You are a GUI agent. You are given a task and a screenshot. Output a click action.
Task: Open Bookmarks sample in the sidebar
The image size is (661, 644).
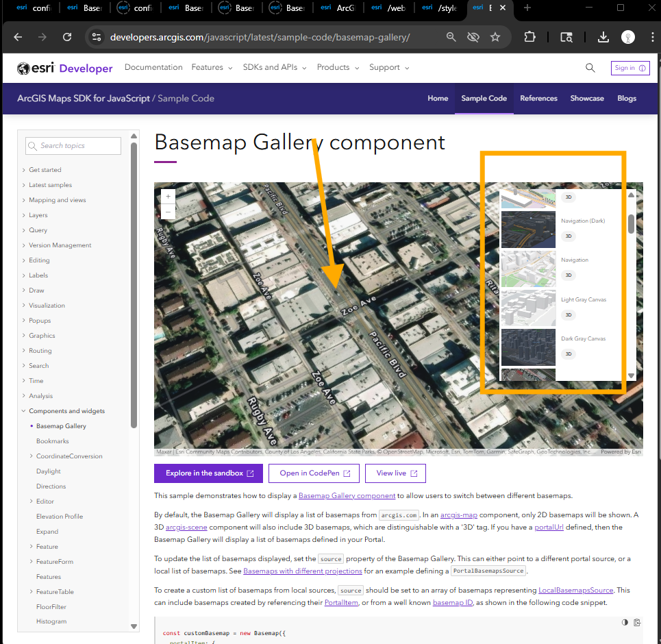tap(52, 441)
